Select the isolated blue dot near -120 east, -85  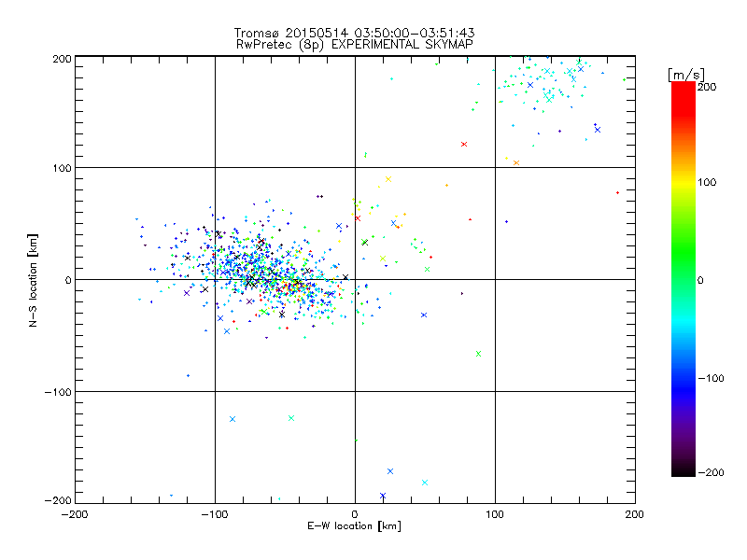click(188, 376)
